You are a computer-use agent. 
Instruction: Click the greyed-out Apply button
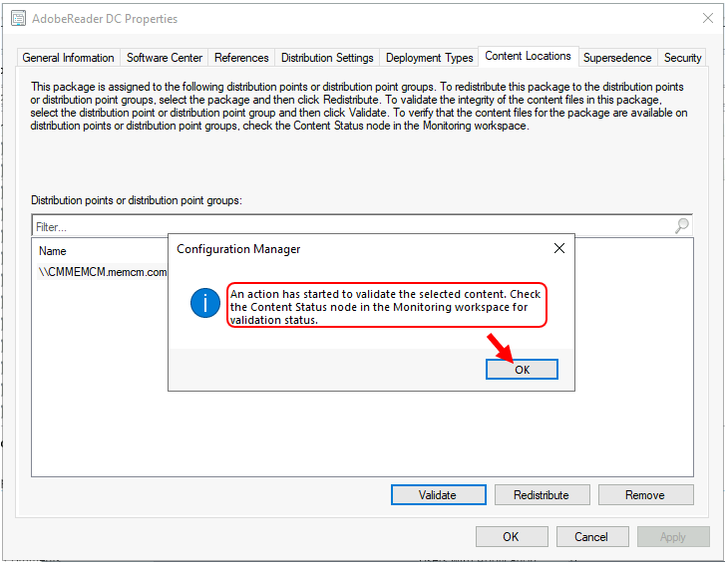(x=673, y=537)
